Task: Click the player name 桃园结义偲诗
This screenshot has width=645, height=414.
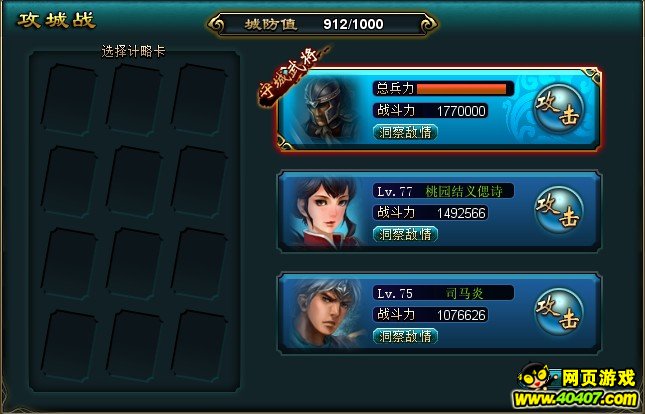Action: pos(464,191)
